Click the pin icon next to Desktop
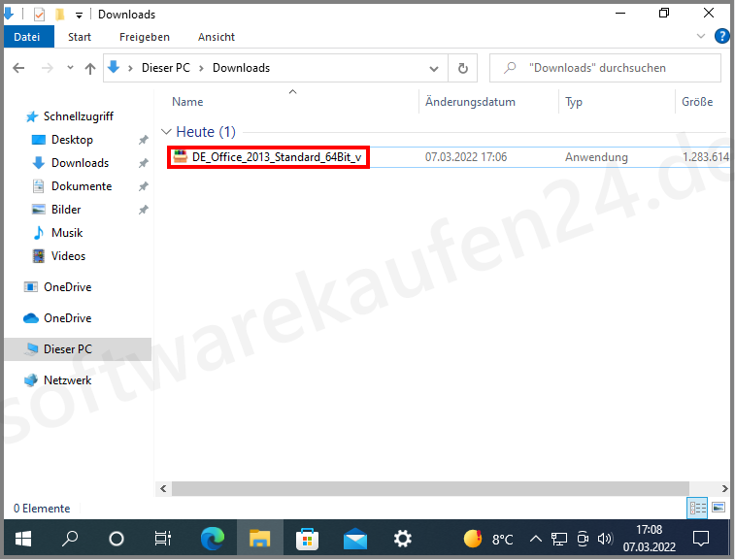Viewport: 735px width, 560px height. point(144,140)
